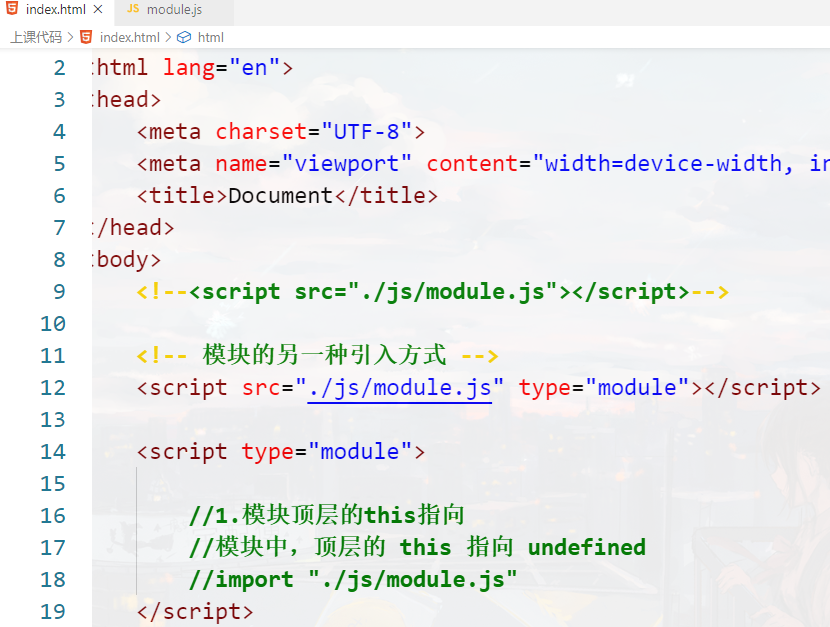
Task: Close the index.html tab
Action: (98, 9)
